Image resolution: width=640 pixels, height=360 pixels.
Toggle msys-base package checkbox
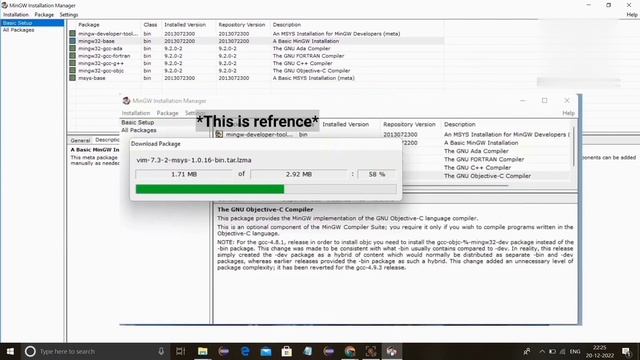pos(72,78)
